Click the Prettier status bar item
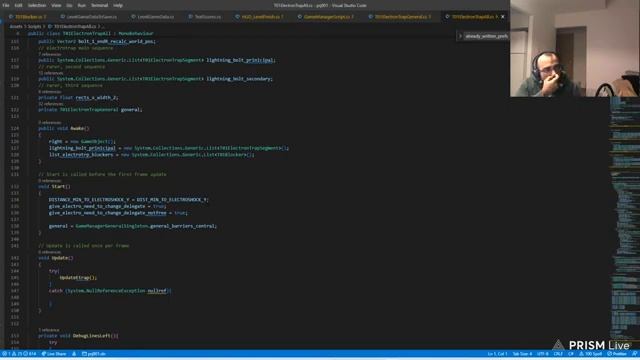 click(617, 354)
